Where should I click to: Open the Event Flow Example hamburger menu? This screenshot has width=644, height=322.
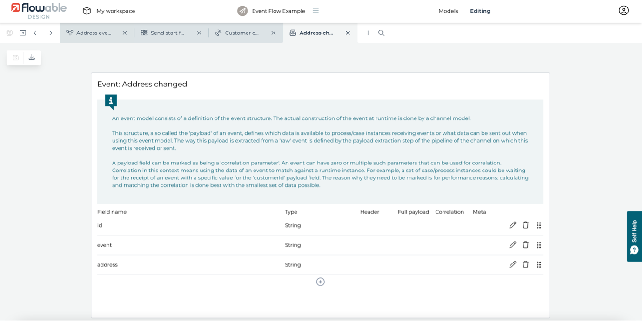click(x=315, y=11)
